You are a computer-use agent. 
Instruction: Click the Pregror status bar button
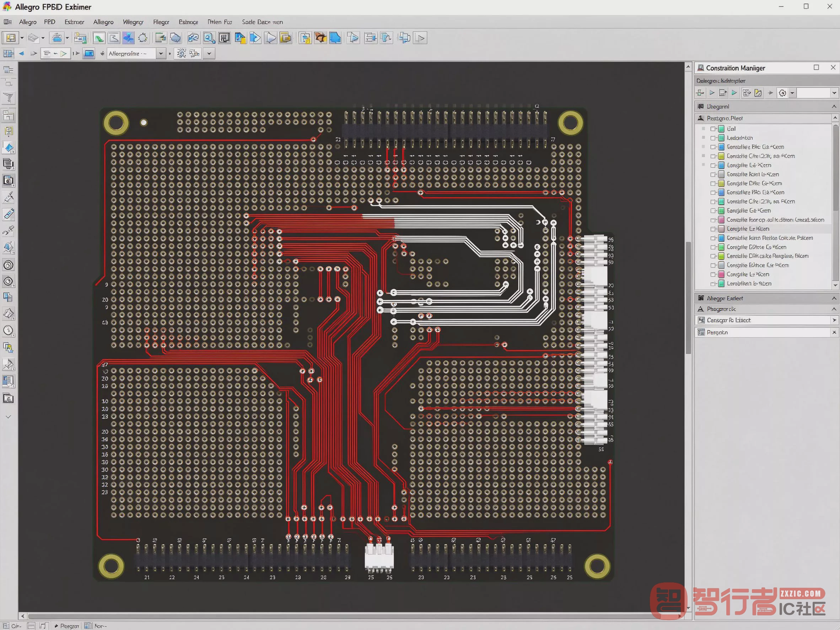(67, 626)
